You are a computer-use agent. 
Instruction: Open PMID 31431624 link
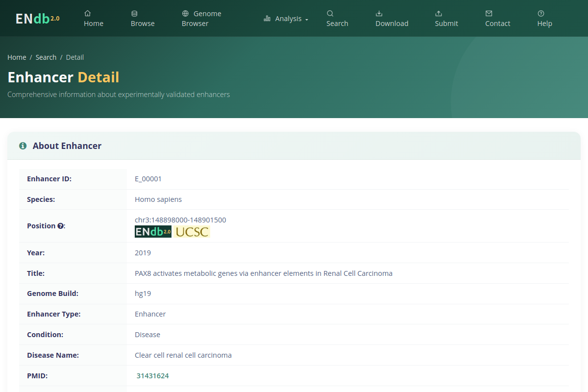coord(153,376)
